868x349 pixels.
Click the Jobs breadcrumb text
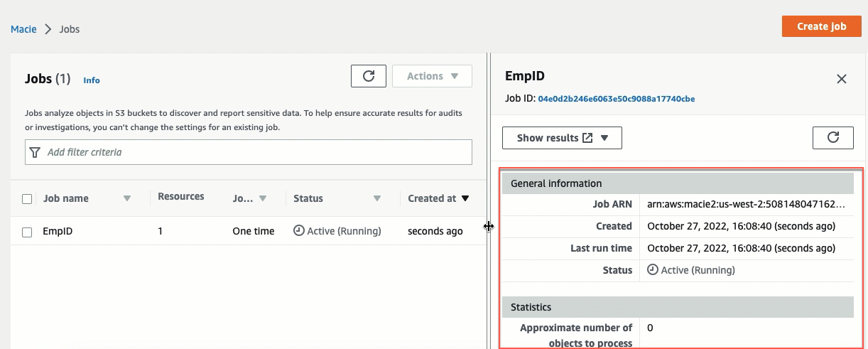(x=70, y=29)
